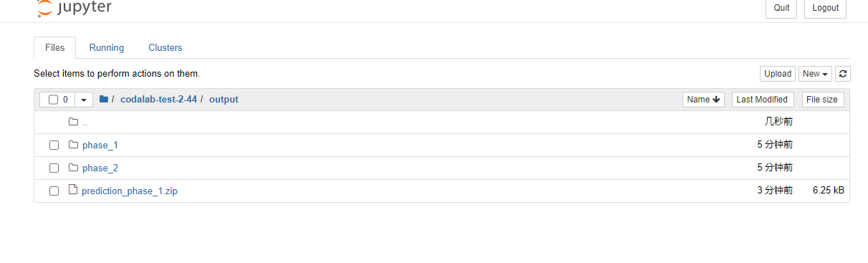
Task: Check the phase_1 folder checkbox
Action: click(x=54, y=145)
